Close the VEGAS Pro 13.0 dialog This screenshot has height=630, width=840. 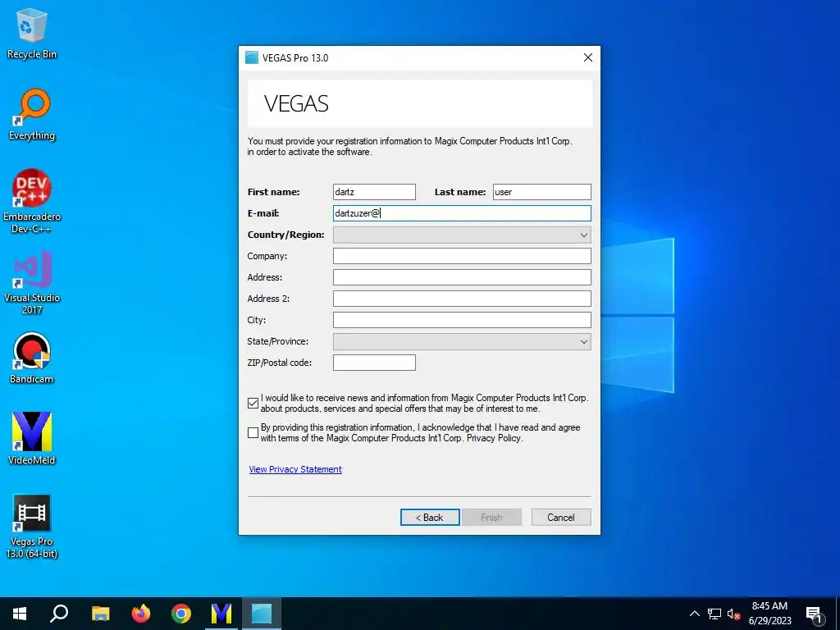click(x=587, y=58)
